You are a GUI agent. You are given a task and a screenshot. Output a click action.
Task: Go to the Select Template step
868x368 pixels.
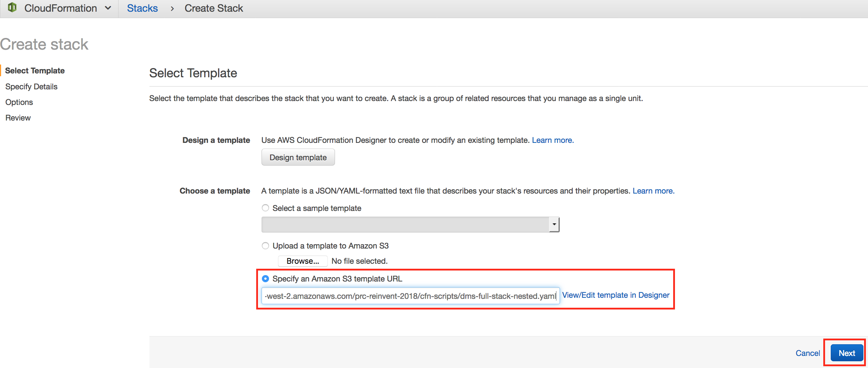pos(35,71)
